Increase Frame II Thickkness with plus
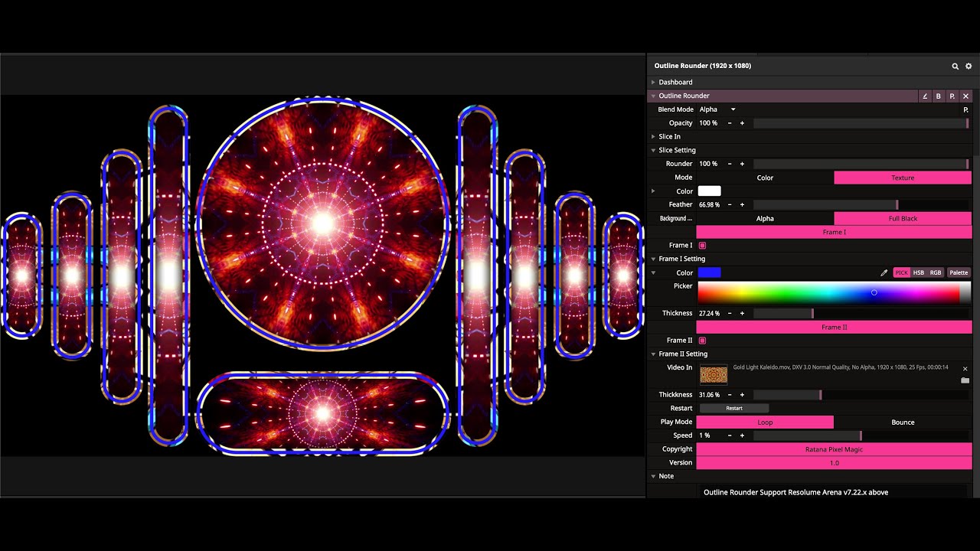This screenshot has width=980, height=551. pyautogui.click(x=742, y=395)
